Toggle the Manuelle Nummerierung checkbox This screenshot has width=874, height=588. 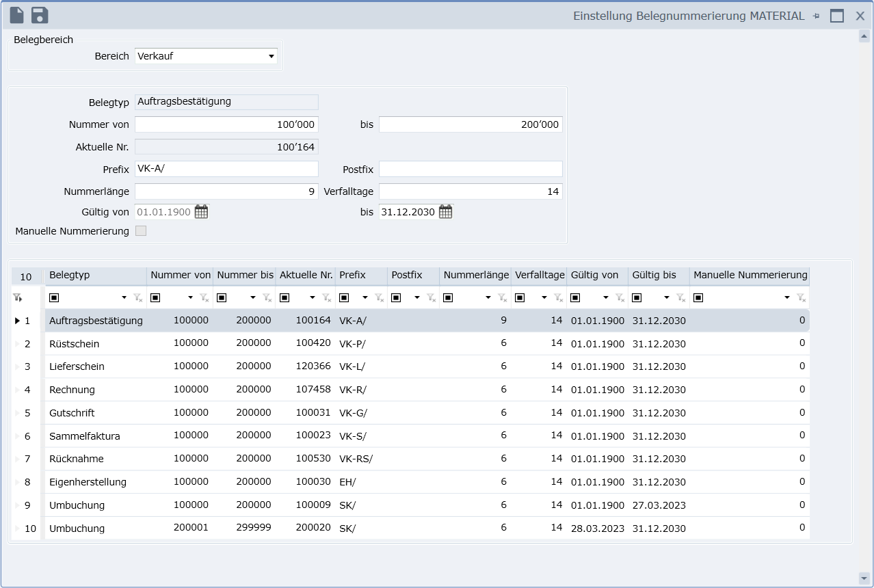141,231
